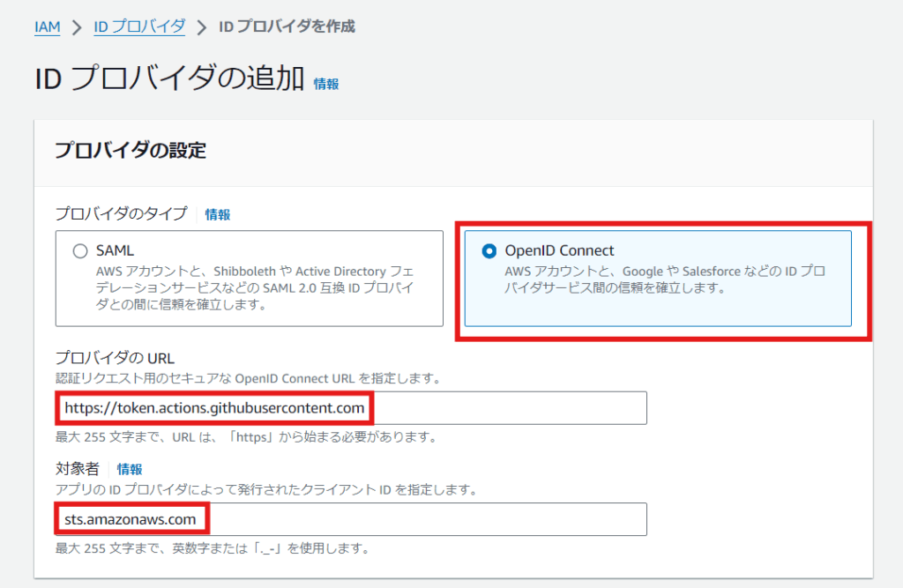Viewport: 903px width, 588px height.
Task: Click the プロバイダの設定 section header
Action: click(131, 151)
